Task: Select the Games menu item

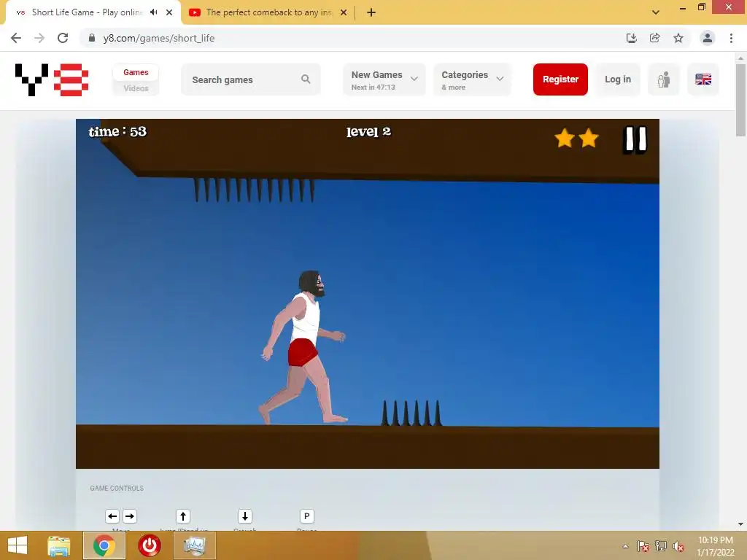Action: tap(136, 72)
